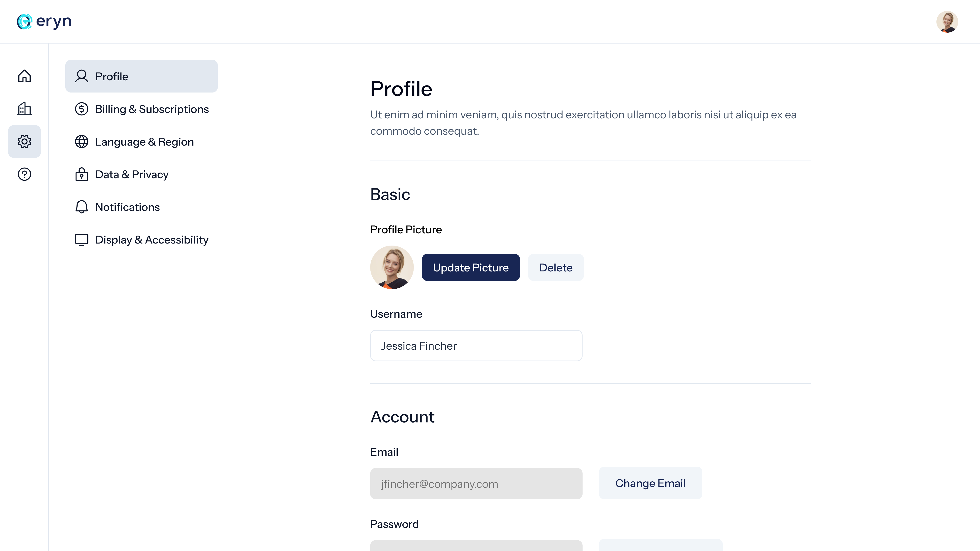Image resolution: width=980 pixels, height=551 pixels.
Task: Go to Language & Region settings
Action: 144,142
